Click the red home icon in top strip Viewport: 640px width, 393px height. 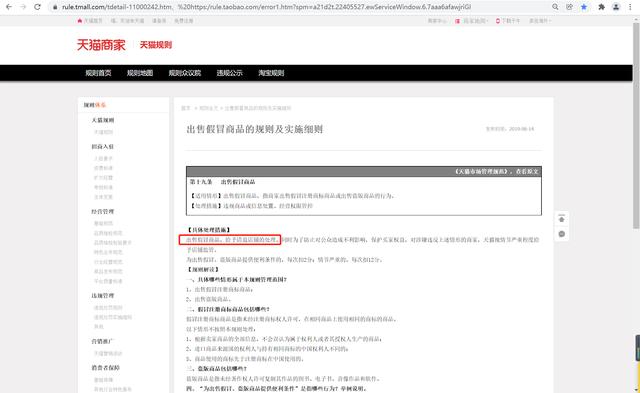[x=80, y=20]
